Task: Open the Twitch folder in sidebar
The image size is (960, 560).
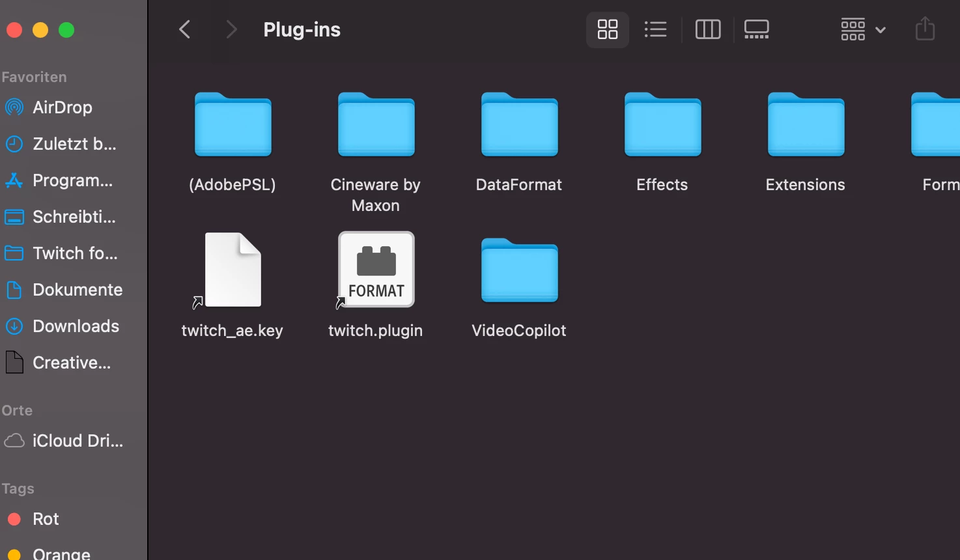Action: (x=75, y=253)
